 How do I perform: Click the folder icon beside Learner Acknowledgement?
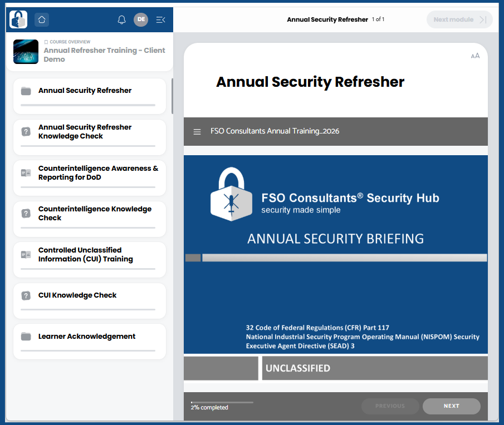point(26,337)
